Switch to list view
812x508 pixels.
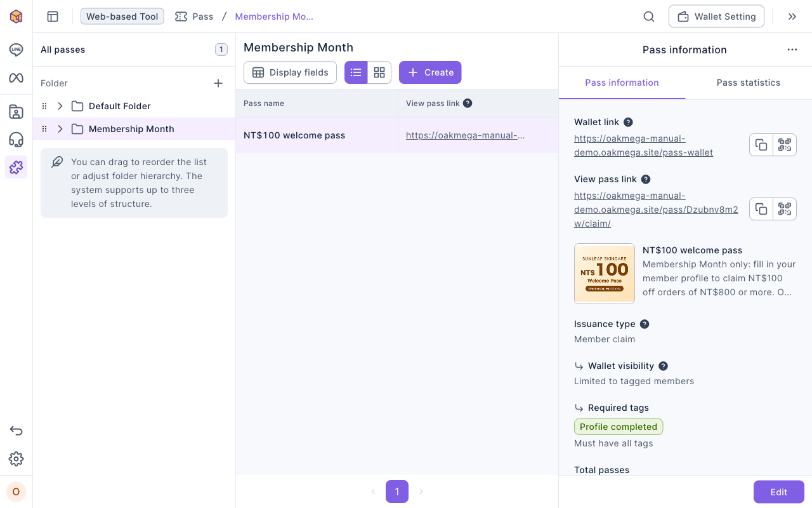point(356,72)
